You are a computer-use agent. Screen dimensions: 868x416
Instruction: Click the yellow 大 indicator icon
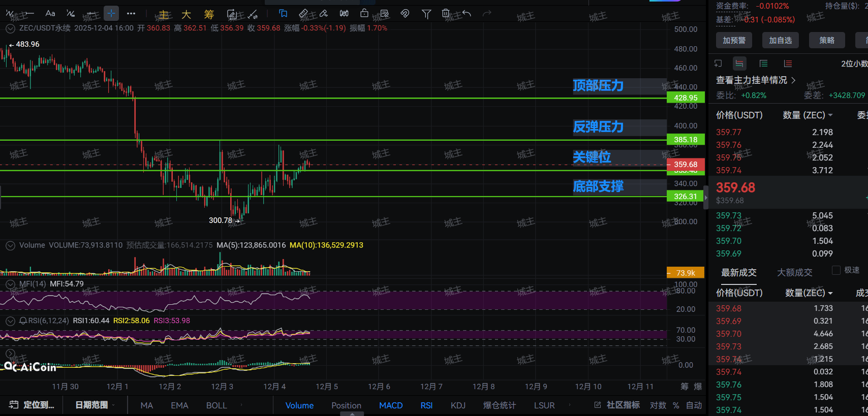pos(186,14)
